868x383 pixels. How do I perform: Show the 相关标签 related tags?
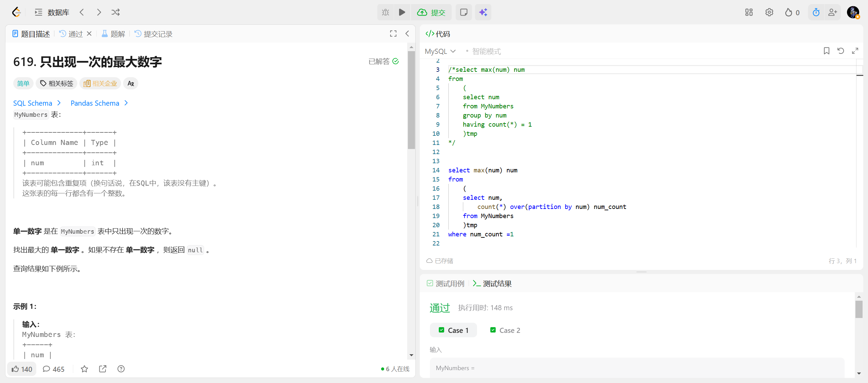click(57, 84)
